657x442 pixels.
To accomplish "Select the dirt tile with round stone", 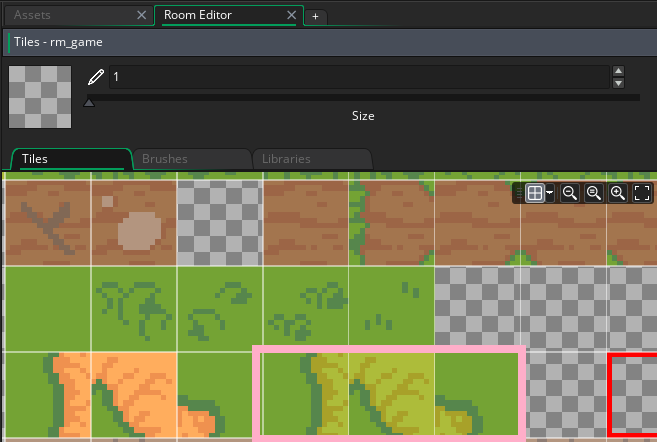I will [x=134, y=223].
